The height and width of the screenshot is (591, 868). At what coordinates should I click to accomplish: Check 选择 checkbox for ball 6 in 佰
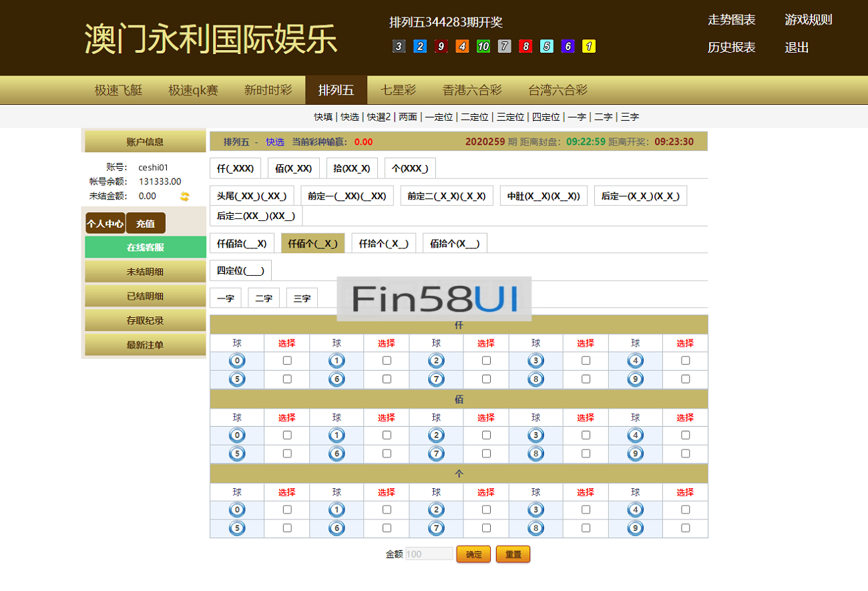[387, 453]
